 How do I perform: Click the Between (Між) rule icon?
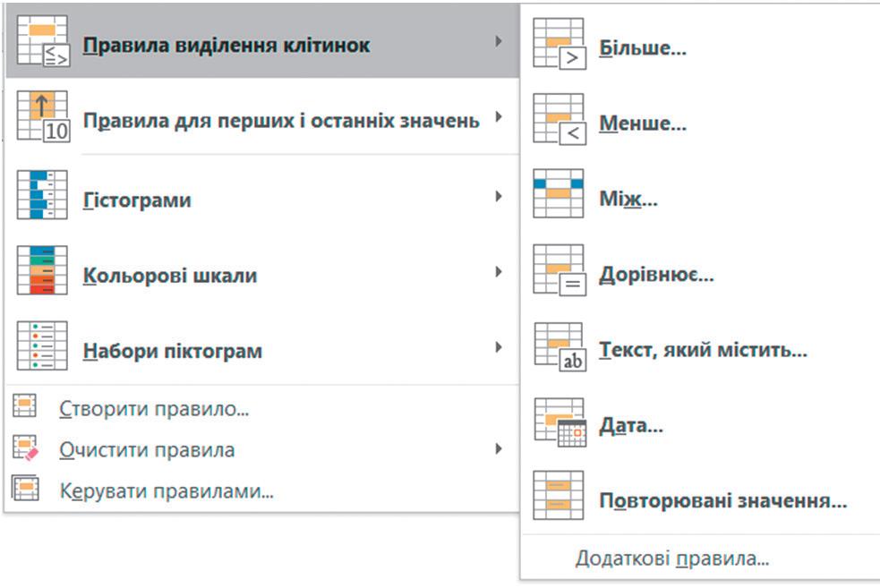point(559,195)
